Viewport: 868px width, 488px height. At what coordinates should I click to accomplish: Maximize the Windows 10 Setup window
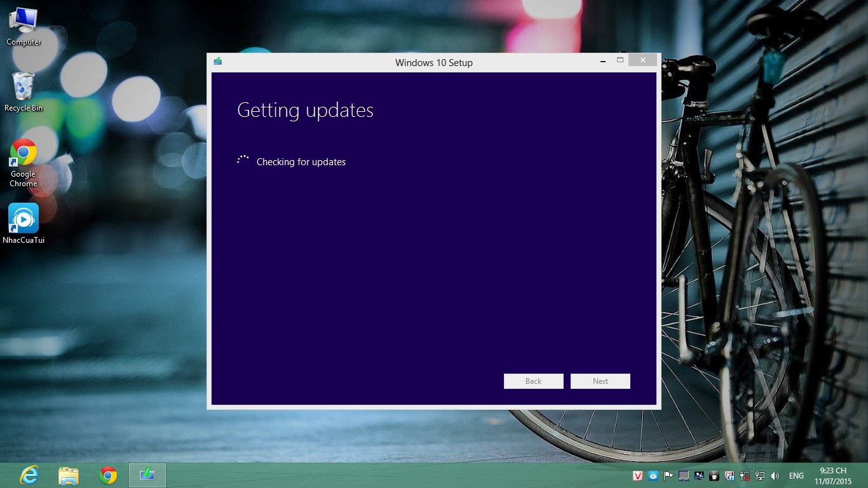coord(620,60)
